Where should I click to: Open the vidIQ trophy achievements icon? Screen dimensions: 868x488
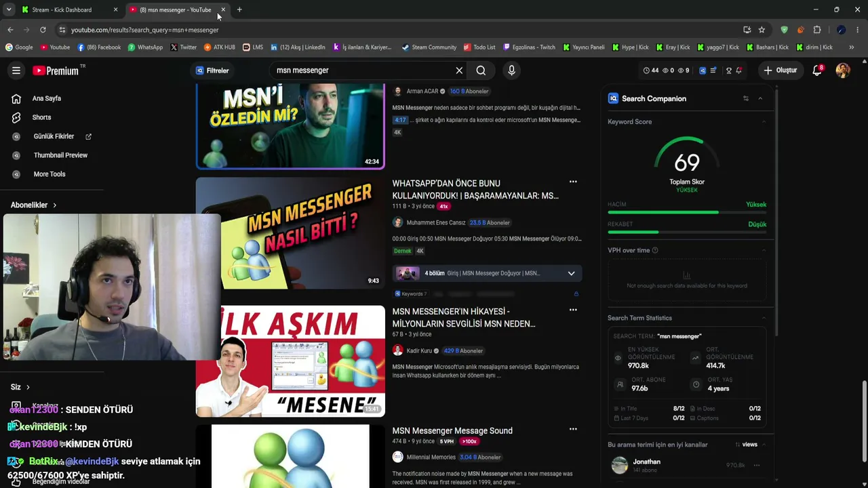click(x=729, y=70)
